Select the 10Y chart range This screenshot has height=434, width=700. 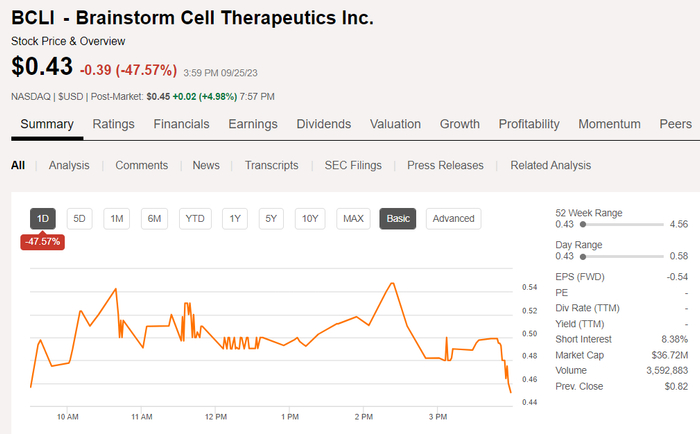[311, 218]
